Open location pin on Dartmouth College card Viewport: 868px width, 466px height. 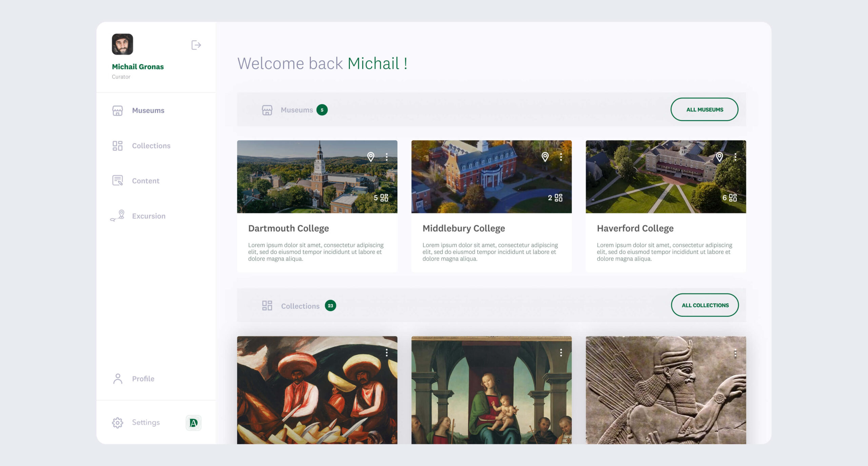371,156
